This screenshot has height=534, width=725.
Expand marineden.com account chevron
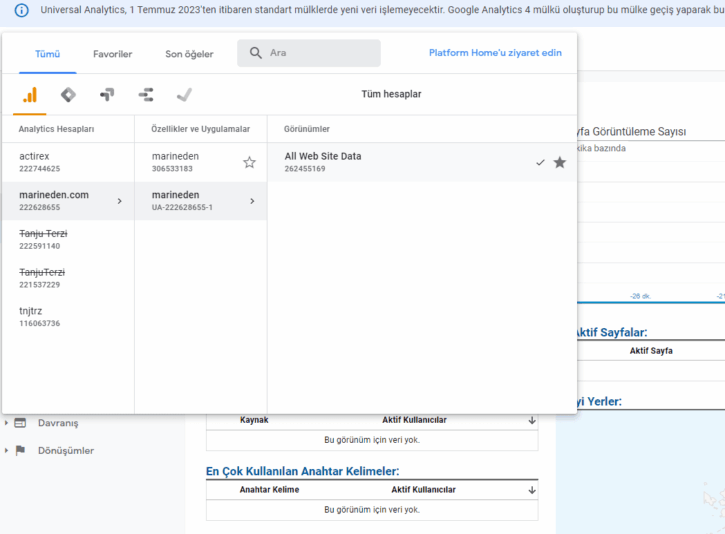[x=119, y=201]
